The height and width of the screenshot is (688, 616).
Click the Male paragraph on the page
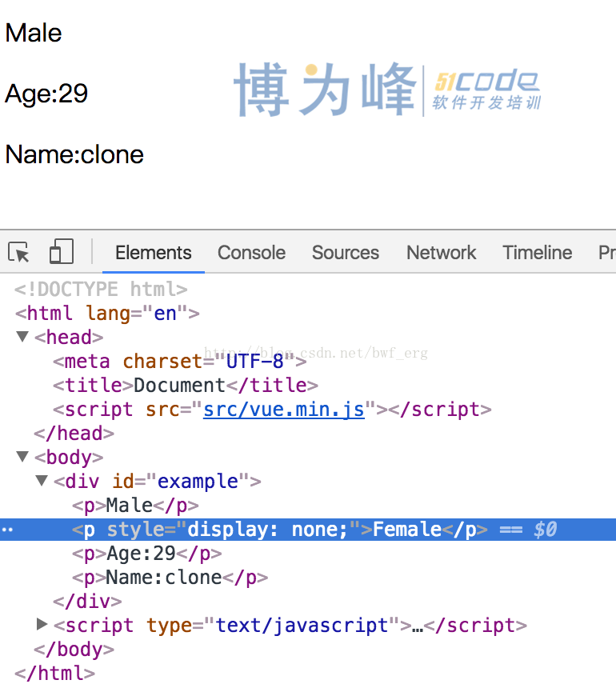(34, 33)
